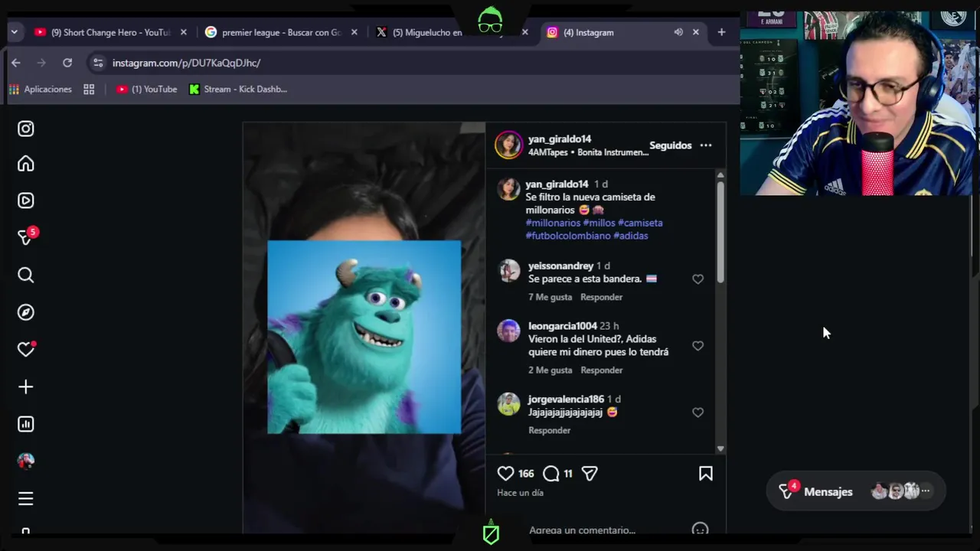Viewport: 980px width, 551px height.
Task: Reply to yeissonandrey's comment
Action: click(x=601, y=297)
